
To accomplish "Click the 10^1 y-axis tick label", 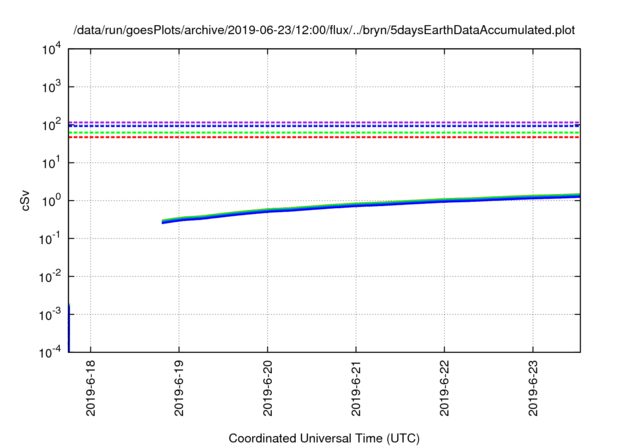I will [x=51, y=163].
